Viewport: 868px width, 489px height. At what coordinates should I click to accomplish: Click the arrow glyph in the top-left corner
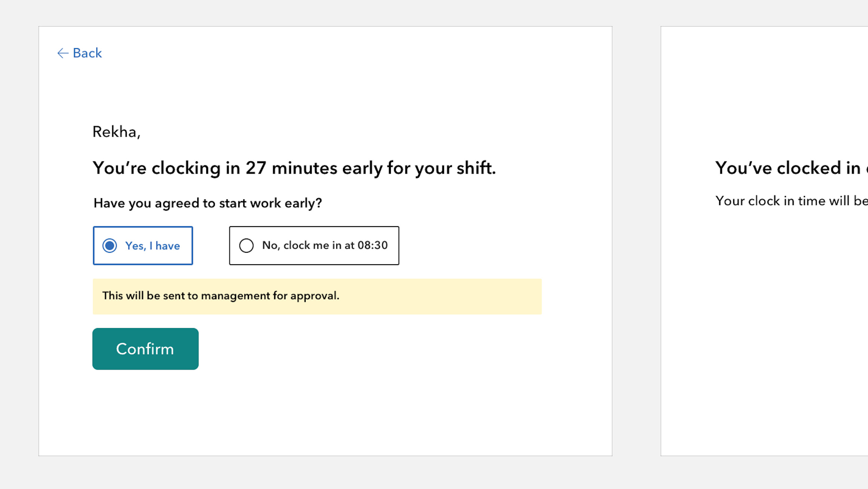(x=62, y=53)
